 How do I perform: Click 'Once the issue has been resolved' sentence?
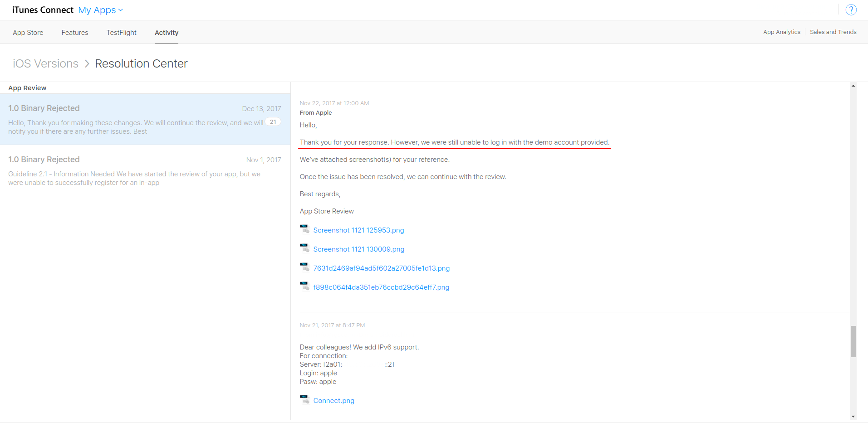(x=403, y=177)
